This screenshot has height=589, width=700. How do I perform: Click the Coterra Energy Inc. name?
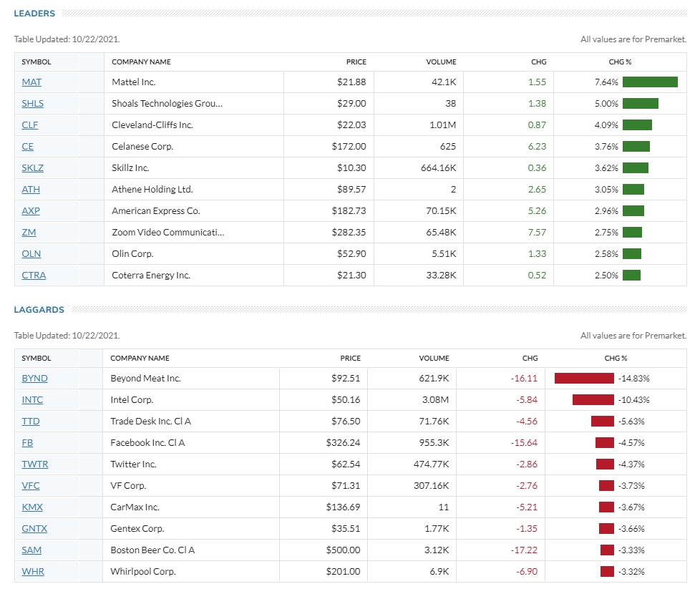point(151,275)
